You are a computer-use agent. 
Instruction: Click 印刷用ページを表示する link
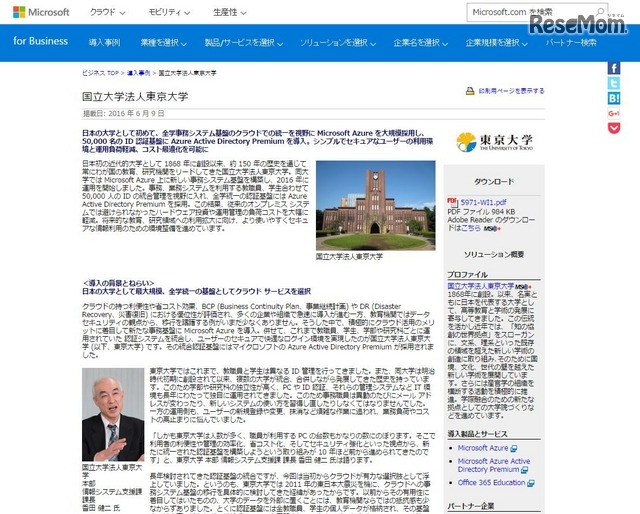(x=511, y=91)
